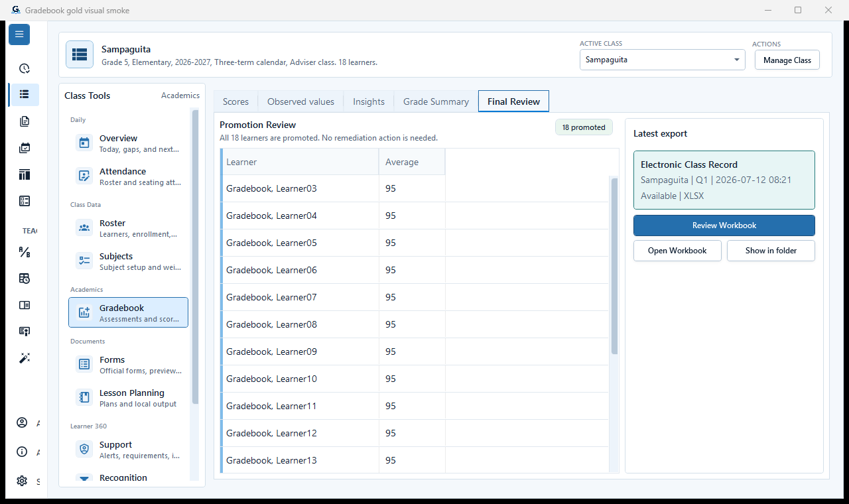Open the A/B grading sidebar icon
Screen dimensions: 849x504
point(25,252)
